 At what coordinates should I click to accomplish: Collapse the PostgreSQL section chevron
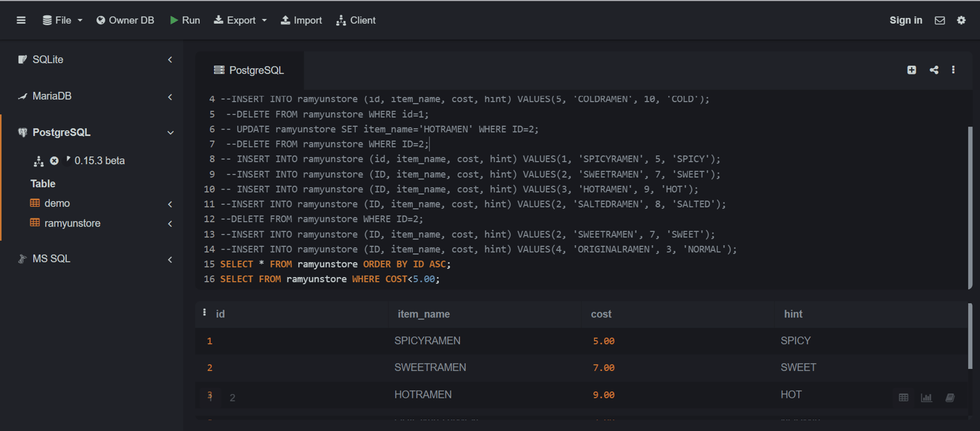click(x=170, y=133)
